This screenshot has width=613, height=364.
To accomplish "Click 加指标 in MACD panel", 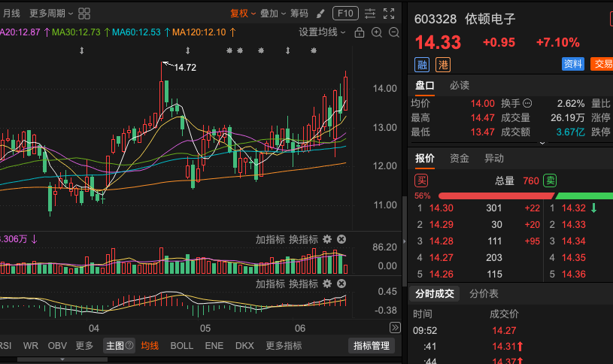I will [270, 284].
